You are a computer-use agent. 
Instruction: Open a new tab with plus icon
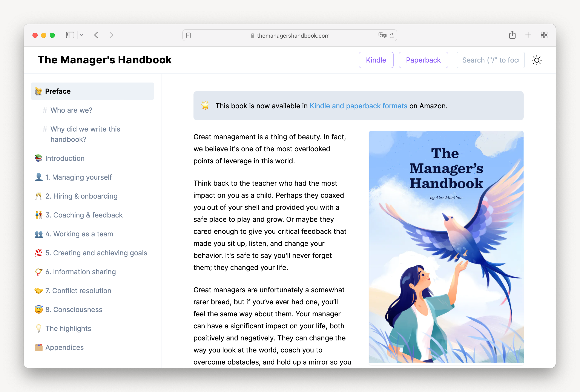tap(528, 35)
